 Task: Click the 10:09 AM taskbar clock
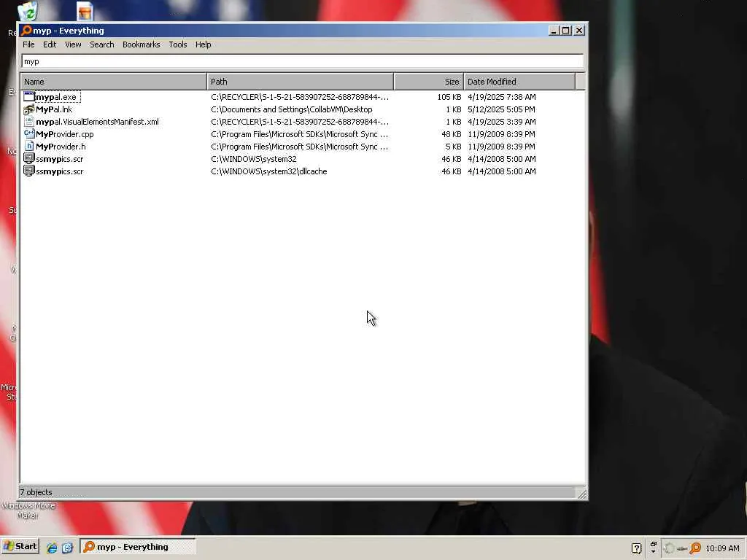point(722,548)
